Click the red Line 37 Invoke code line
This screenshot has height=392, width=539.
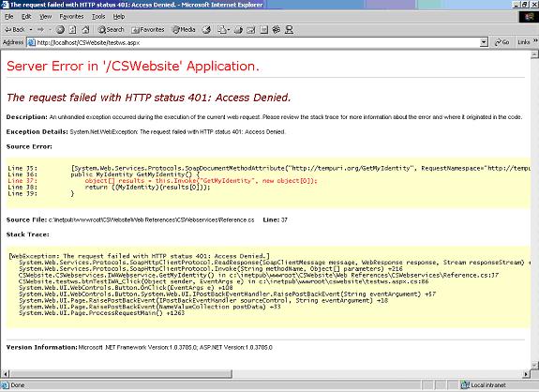pyautogui.click(x=162, y=180)
